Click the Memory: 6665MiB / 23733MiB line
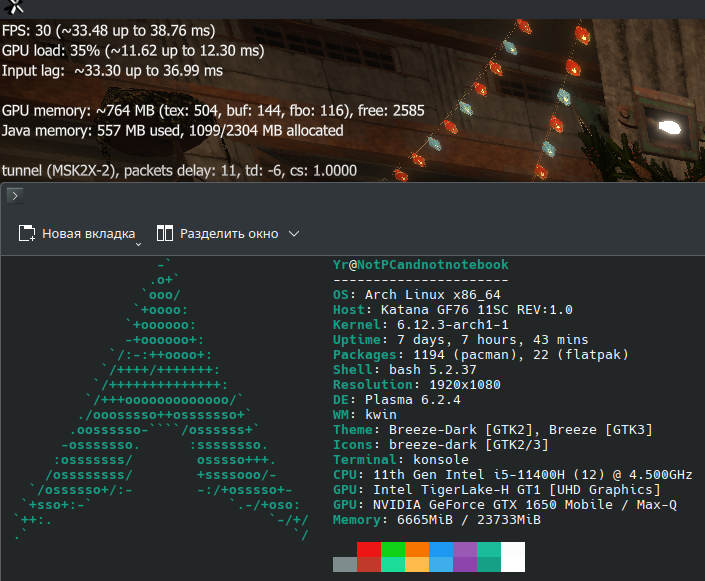 [x=437, y=519]
